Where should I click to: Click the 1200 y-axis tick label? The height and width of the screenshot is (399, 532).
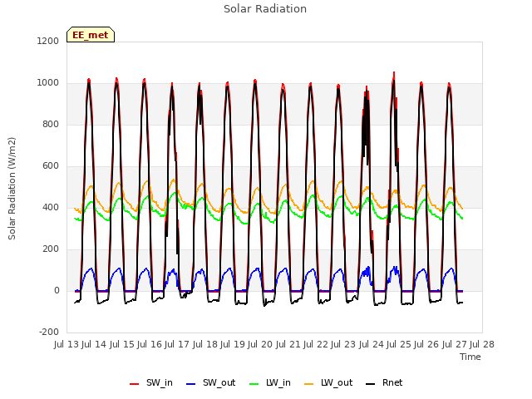(48, 41)
